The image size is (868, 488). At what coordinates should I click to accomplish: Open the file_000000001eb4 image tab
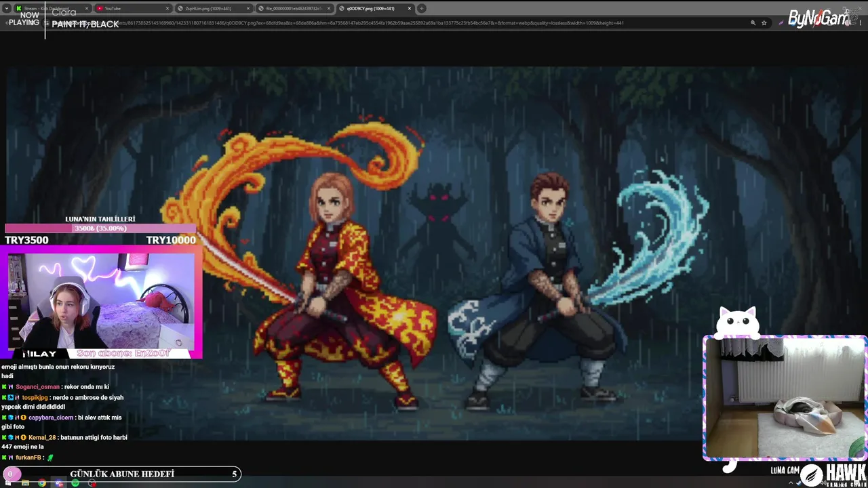tap(294, 8)
